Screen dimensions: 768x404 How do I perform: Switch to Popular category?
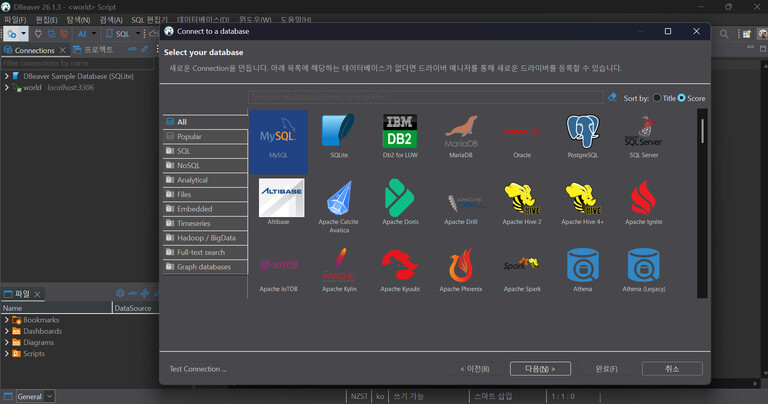pos(205,136)
